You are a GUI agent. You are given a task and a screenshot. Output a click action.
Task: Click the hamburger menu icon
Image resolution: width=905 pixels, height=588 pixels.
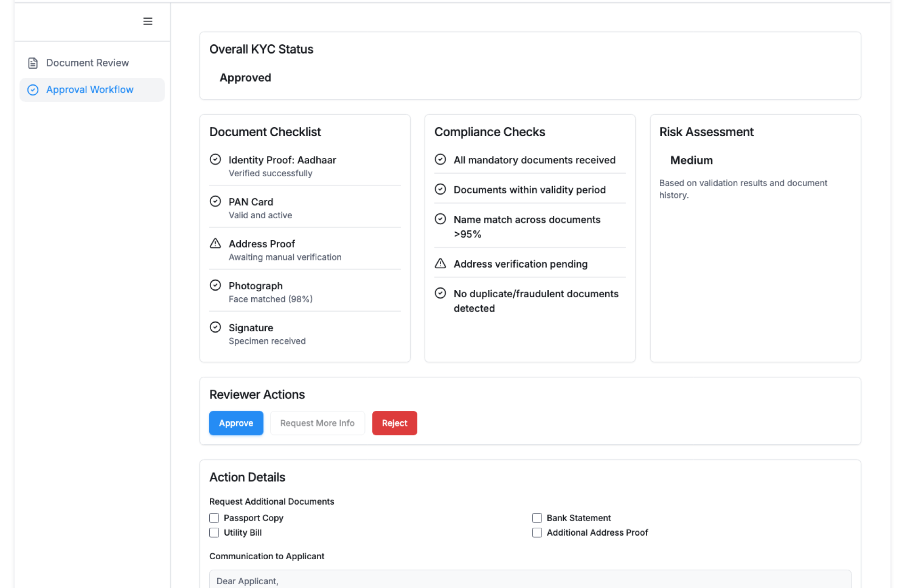(148, 21)
